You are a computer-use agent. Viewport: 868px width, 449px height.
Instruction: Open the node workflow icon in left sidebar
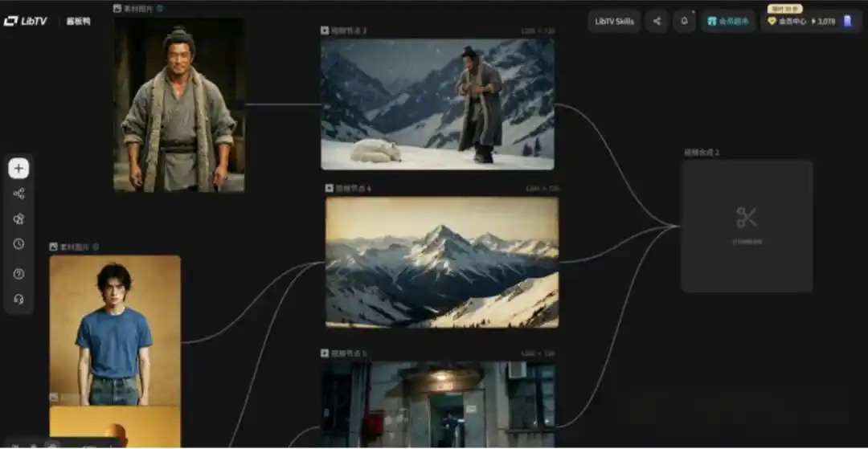pos(19,194)
